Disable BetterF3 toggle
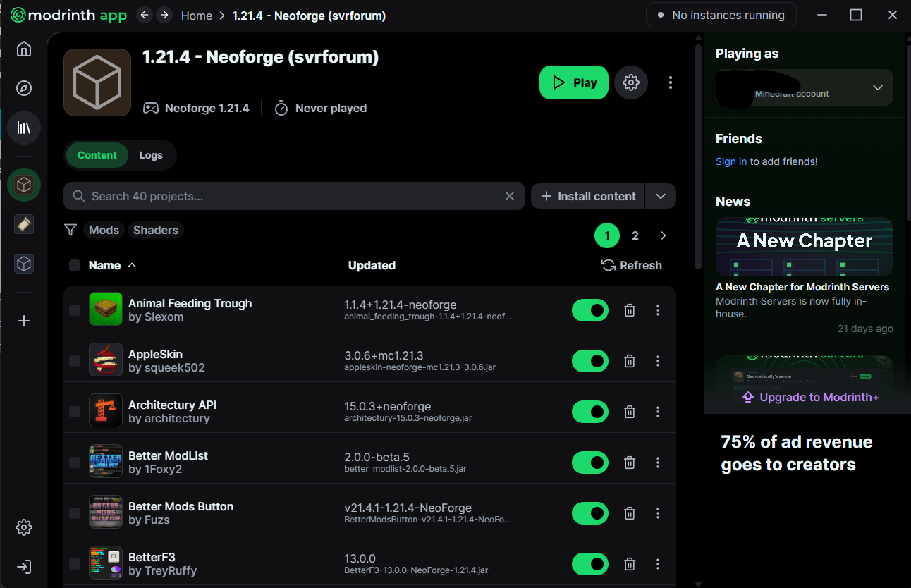The image size is (911, 588). click(x=590, y=564)
